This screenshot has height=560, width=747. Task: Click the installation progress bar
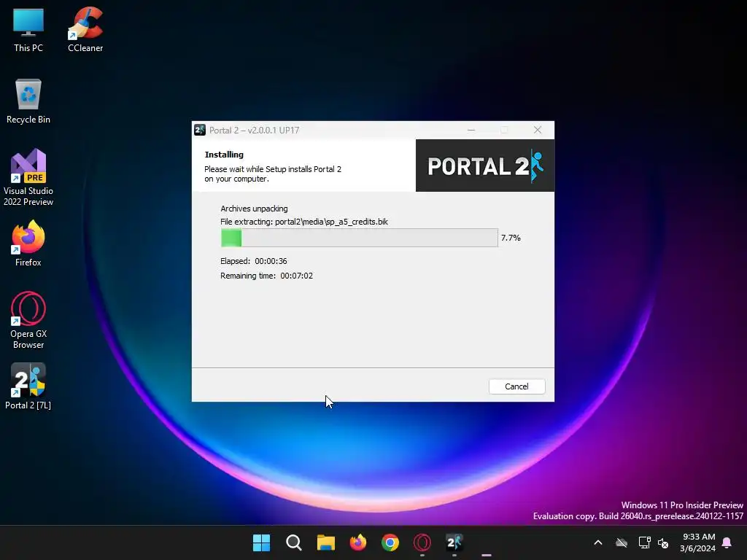(359, 238)
